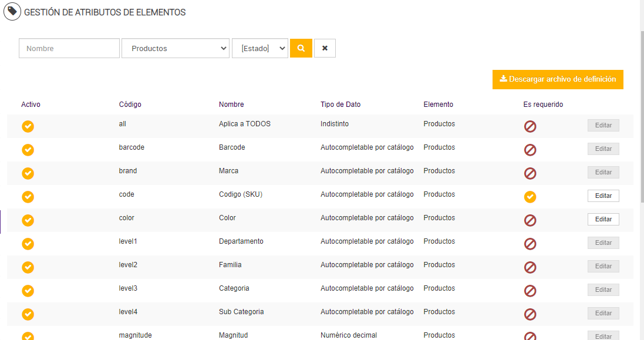This screenshot has height=340, width=644.
Task: Clear filters with the X button
Action: (325, 48)
